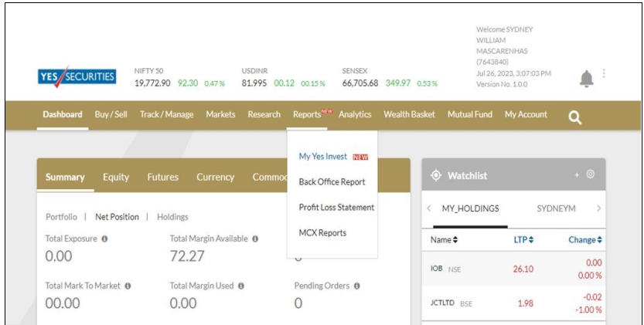Screen dimensions: 644x325
Task: Click the IOB LTP value 26.10
Action: click(x=523, y=269)
